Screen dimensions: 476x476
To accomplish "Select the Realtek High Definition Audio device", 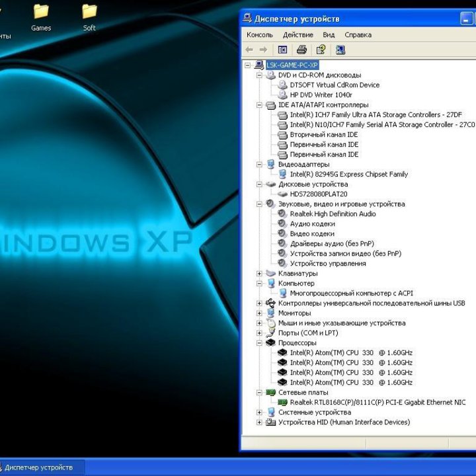I will (x=333, y=214).
